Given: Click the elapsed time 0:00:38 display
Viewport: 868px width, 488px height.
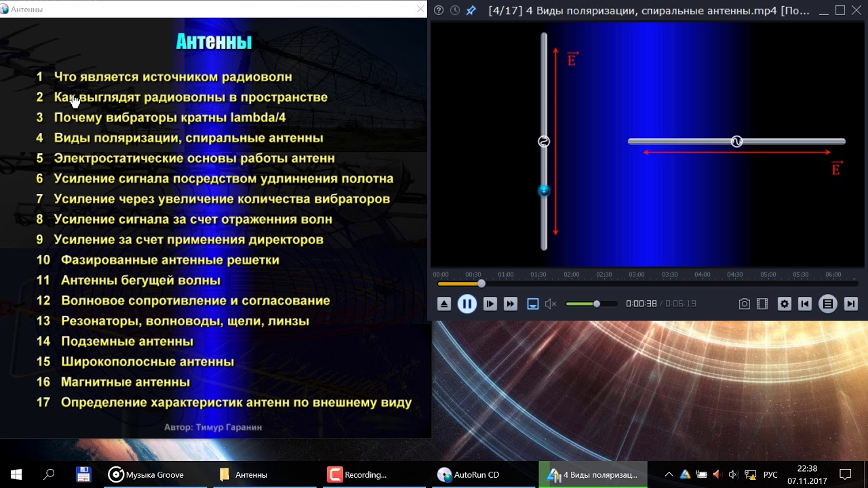Looking at the screenshot, I should tap(641, 304).
